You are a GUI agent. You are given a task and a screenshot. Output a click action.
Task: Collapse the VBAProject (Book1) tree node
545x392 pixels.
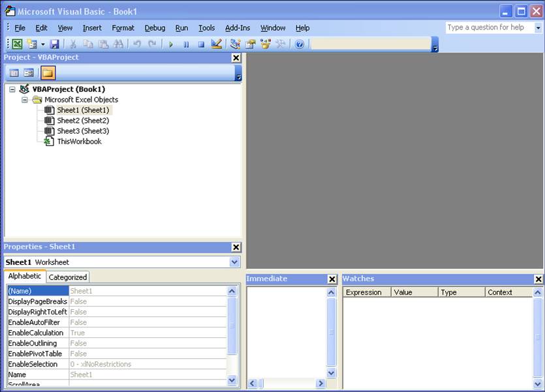coord(12,89)
